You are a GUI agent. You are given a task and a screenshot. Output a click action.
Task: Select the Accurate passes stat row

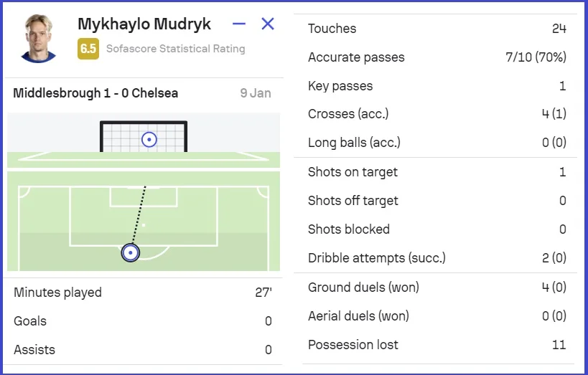click(437, 57)
